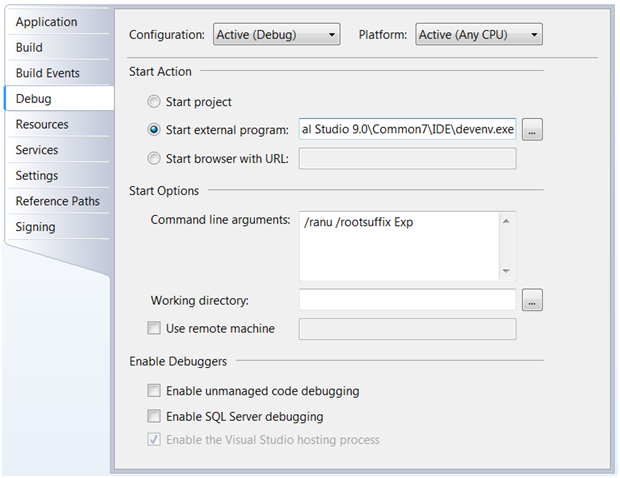The image size is (620, 478).
Task: Click down arrow of command line arguments scrollbar
Action: click(x=506, y=271)
